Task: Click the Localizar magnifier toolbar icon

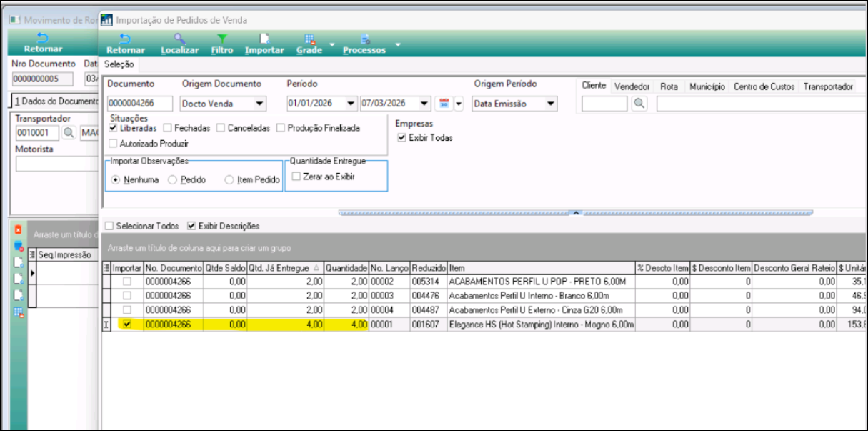Action: pyautogui.click(x=179, y=39)
